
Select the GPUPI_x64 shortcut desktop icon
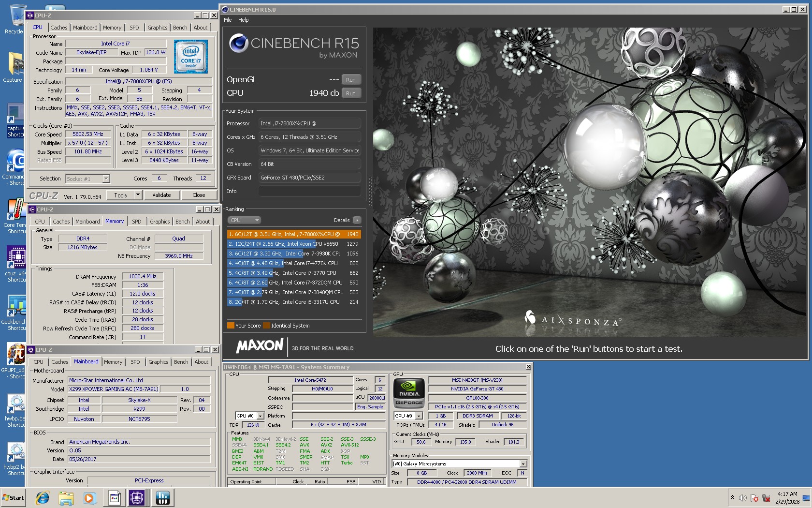pyautogui.click(x=16, y=360)
